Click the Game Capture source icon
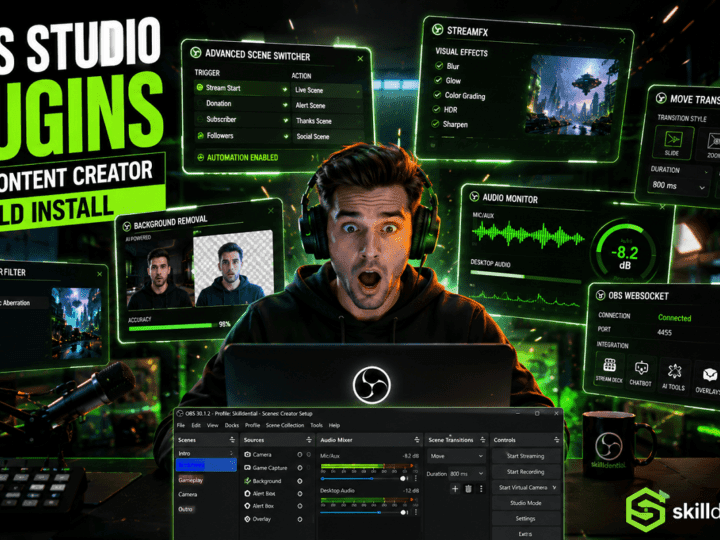720x540 pixels. (248, 468)
